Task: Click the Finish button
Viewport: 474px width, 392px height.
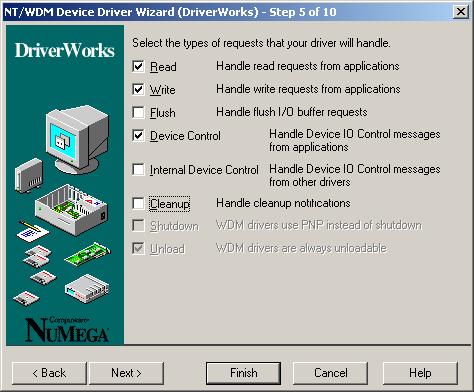Action: point(243,373)
